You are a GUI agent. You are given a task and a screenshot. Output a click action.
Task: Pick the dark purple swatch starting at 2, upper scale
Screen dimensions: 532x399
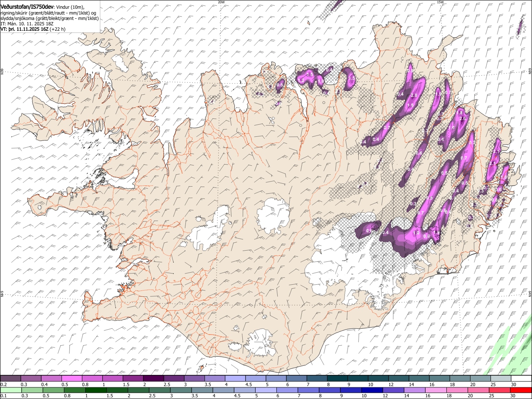point(153,378)
